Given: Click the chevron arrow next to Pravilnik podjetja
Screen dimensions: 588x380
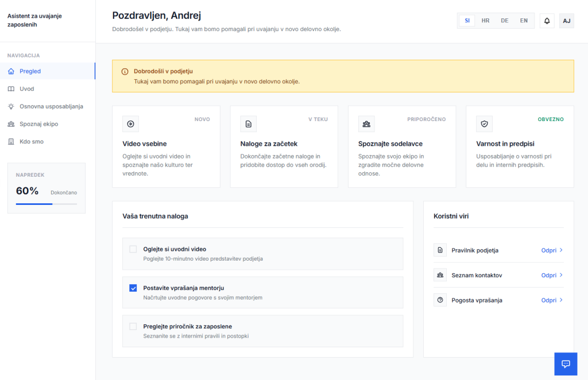Looking at the screenshot, I should click(561, 250).
